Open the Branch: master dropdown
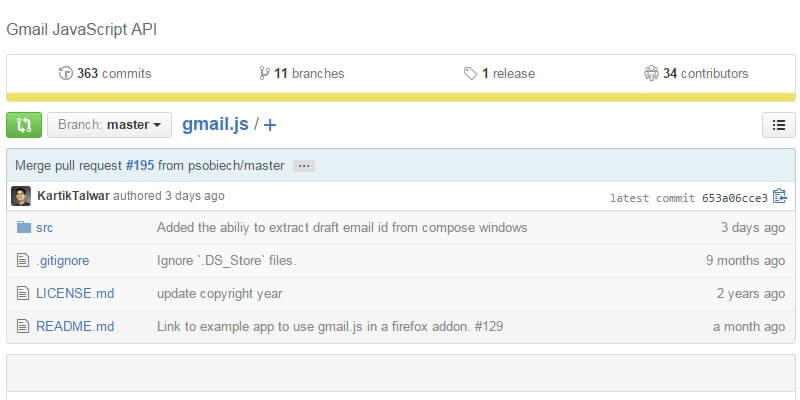800x400 pixels. [x=109, y=125]
